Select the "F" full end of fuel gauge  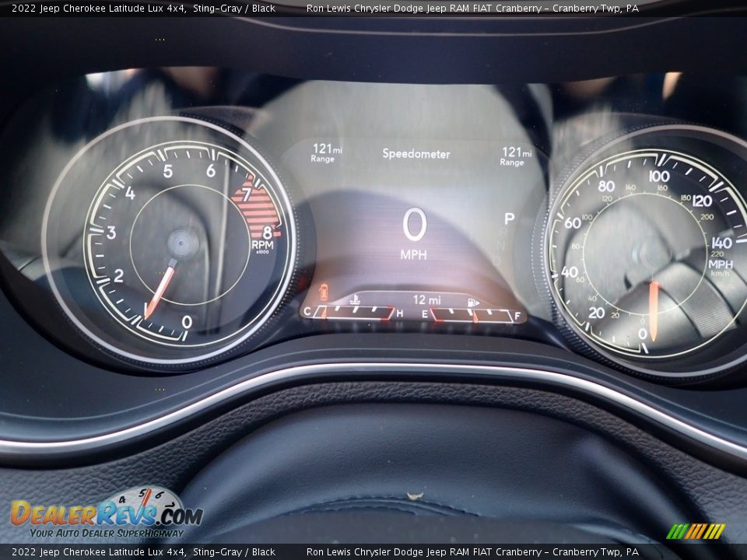pyautogui.click(x=517, y=317)
